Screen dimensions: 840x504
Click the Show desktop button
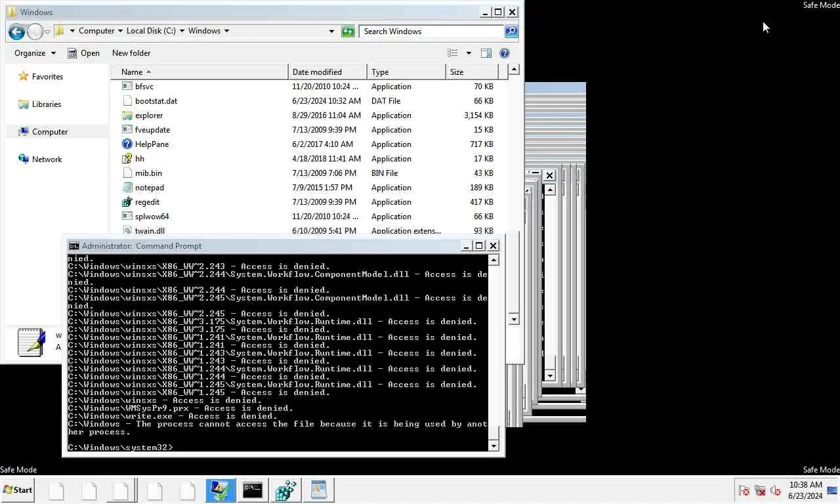[x=832, y=490]
